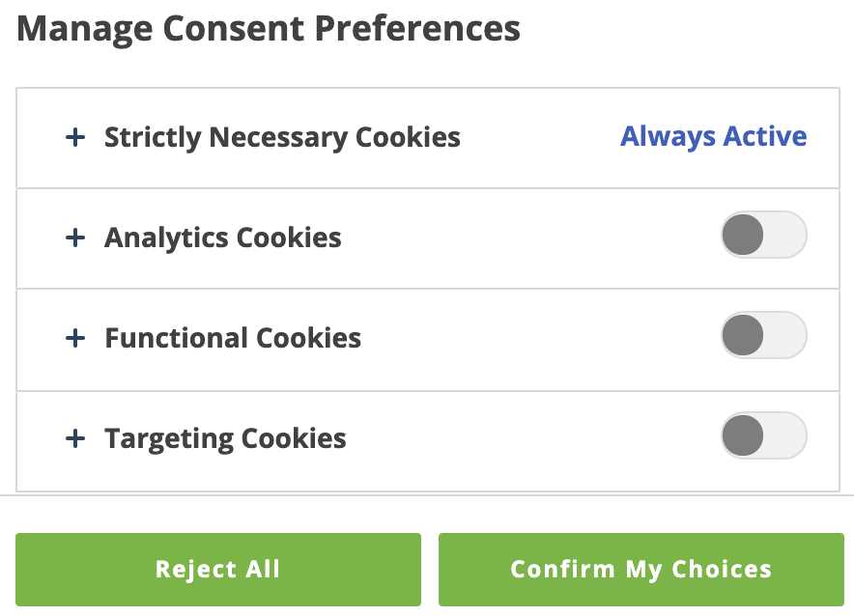
Task: Click the plus icon beside Analytics Cookies
Action: pos(74,238)
